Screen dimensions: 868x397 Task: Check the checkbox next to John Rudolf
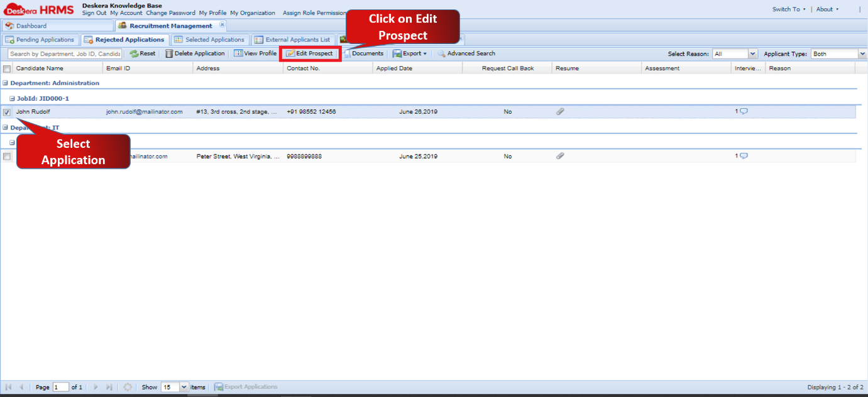[7, 111]
